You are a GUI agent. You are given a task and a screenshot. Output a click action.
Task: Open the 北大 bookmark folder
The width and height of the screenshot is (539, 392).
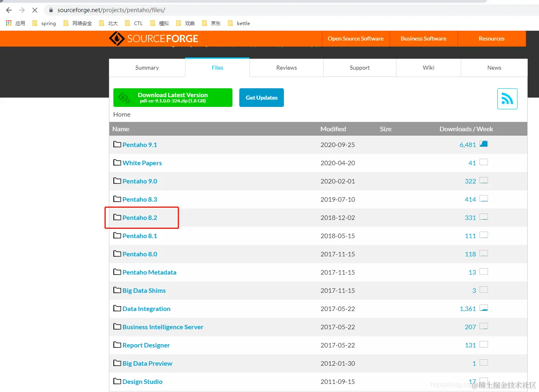point(109,23)
